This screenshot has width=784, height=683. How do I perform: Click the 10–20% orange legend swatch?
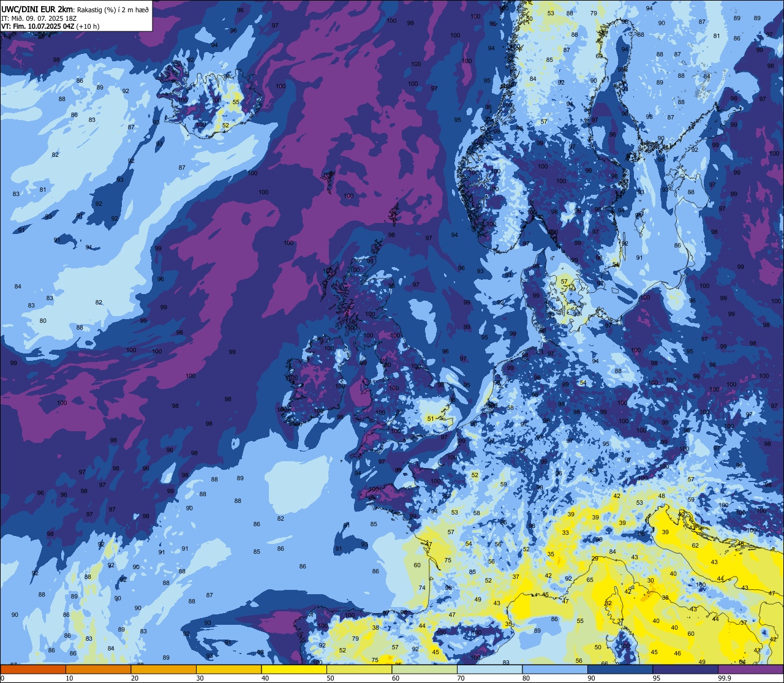[x=98, y=669]
